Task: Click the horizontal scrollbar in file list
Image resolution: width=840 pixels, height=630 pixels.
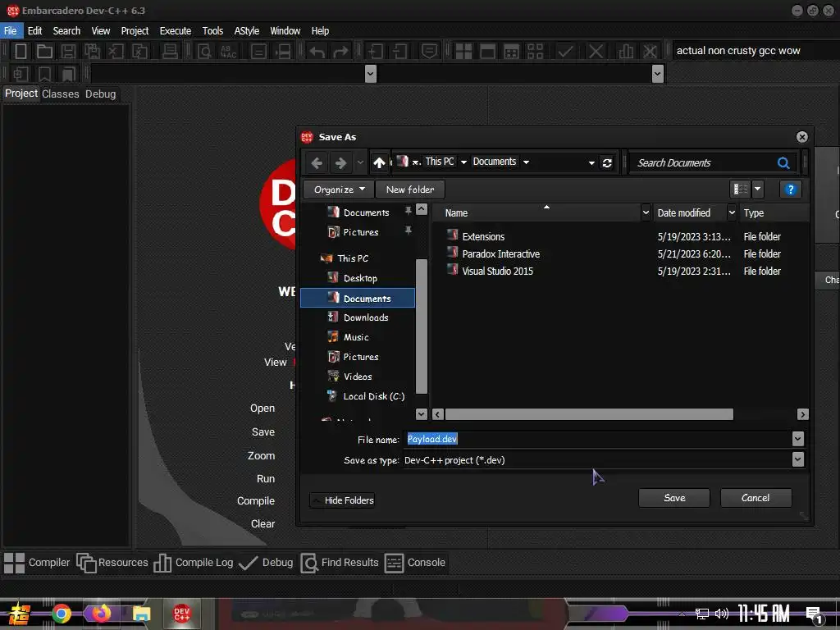Action: pos(589,414)
